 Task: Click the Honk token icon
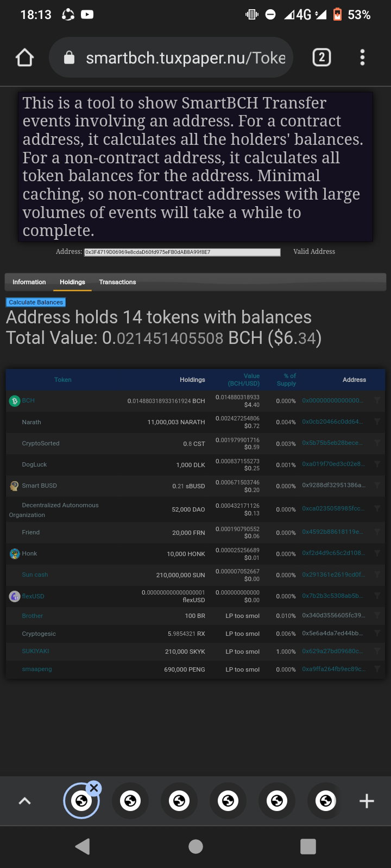(15, 554)
